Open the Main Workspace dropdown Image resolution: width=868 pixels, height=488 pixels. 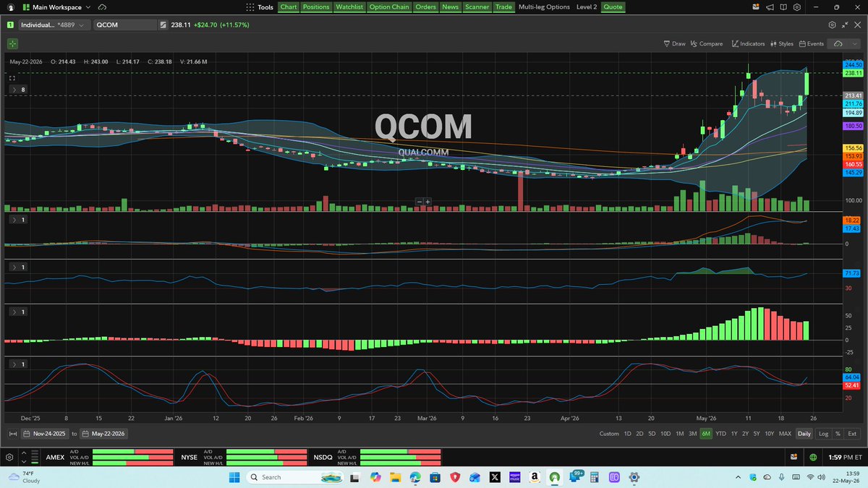[x=58, y=7]
